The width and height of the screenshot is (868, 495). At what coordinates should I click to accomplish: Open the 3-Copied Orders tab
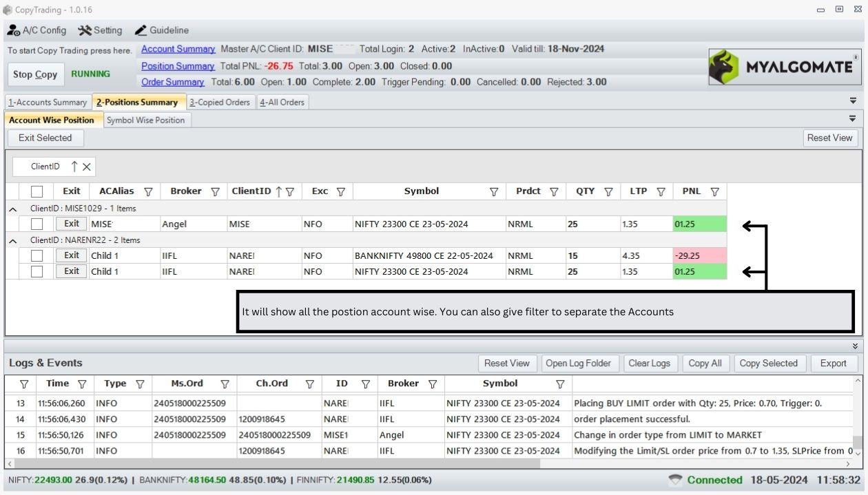[220, 103]
